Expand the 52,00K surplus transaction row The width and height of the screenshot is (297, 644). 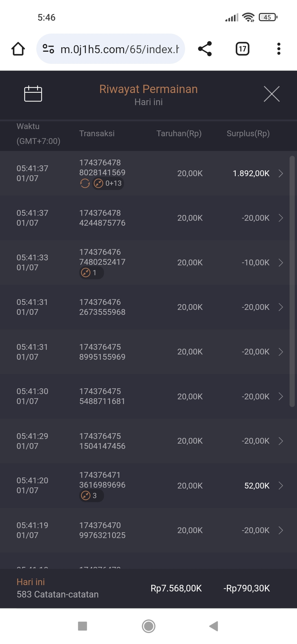click(x=280, y=486)
